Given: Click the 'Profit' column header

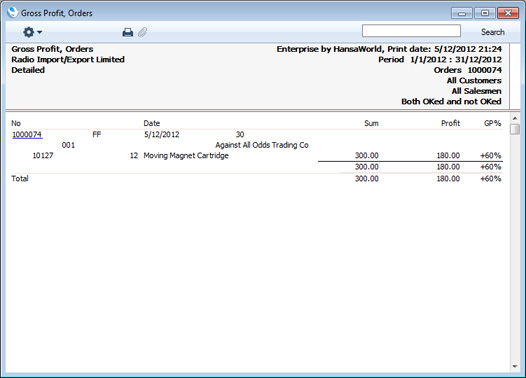Looking at the screenshot, I should (450, 123).
